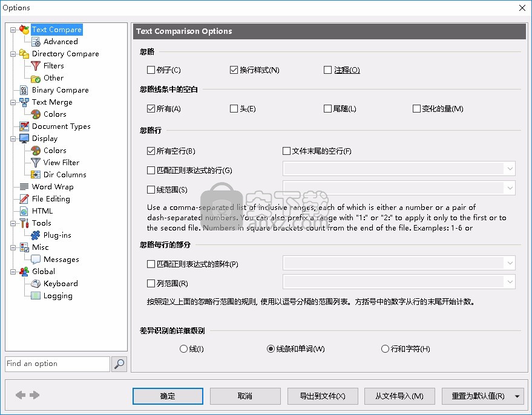Viewport: 532px width, 415px height.
Task: Collapse the Display tree node
Action: click(13, 139)
